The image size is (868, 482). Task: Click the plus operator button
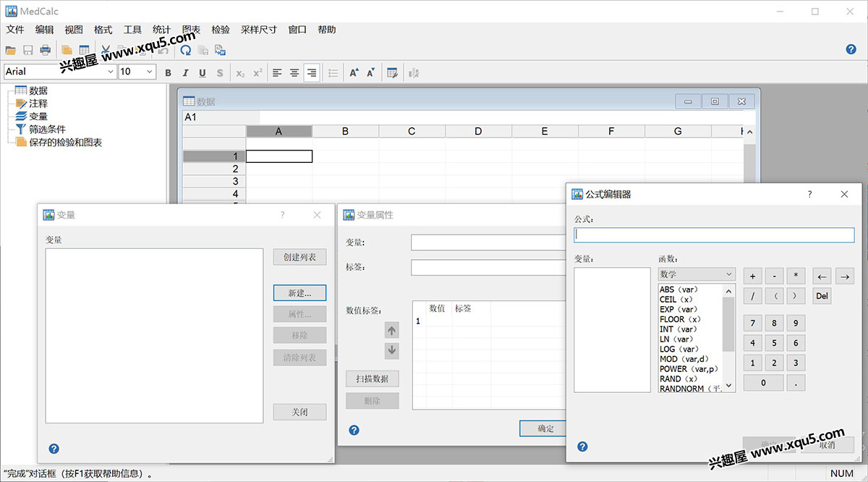(752, 276)
